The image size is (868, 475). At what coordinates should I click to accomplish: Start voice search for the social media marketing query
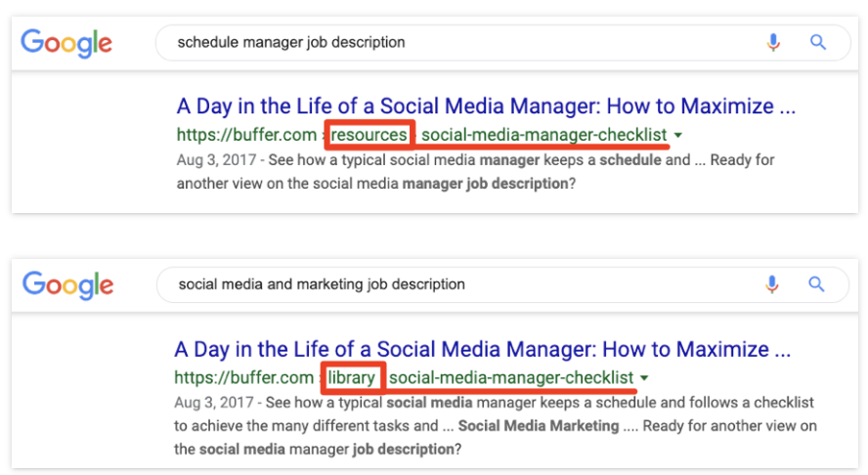tap(772, 284)
